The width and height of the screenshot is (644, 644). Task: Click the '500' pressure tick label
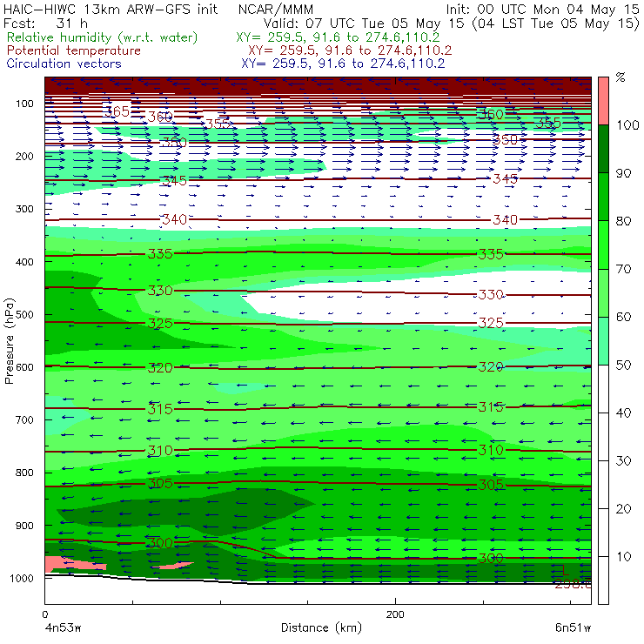[x=24, y=315]
